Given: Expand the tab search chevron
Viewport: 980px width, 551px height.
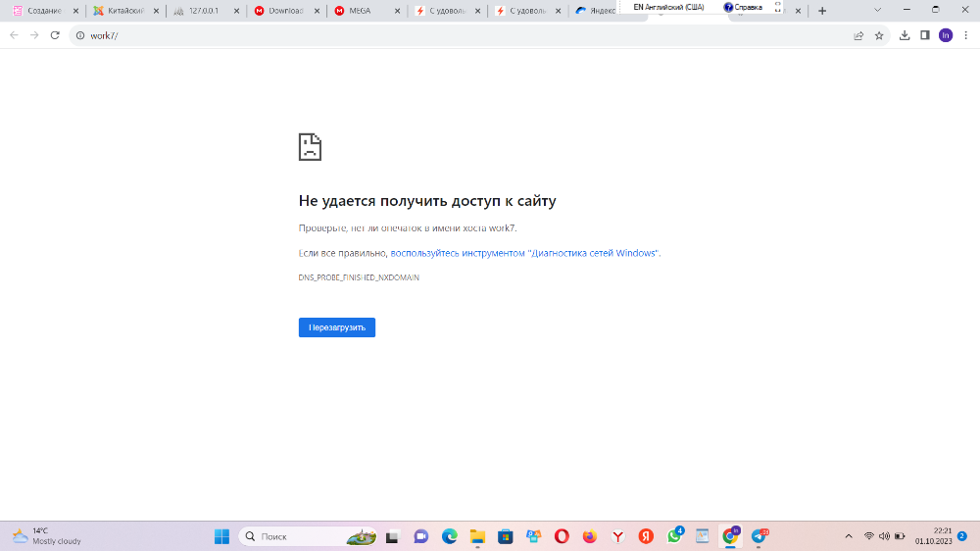Looking at the screenshot, I should [x=904, y=10].
